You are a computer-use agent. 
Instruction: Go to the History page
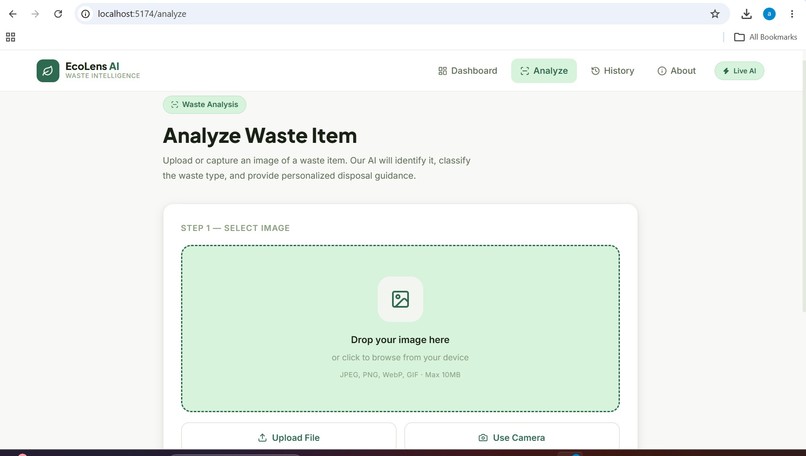click(612, 71)
